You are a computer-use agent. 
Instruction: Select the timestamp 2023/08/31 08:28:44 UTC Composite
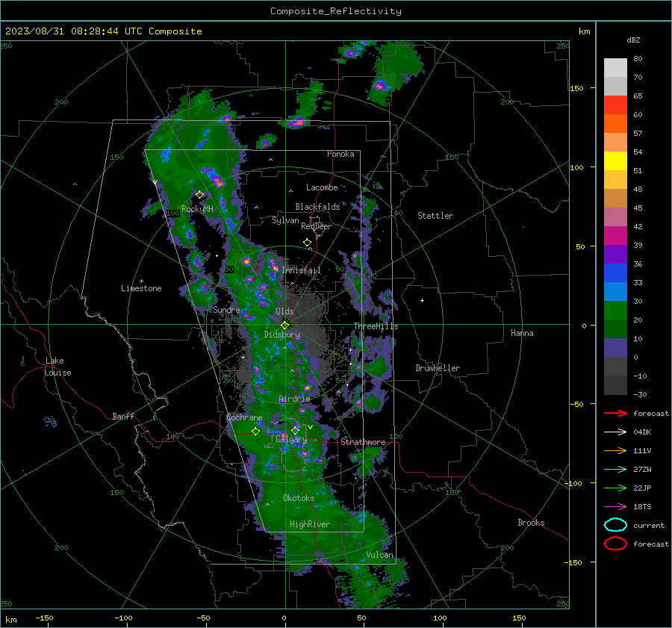(x=103, y=31)
